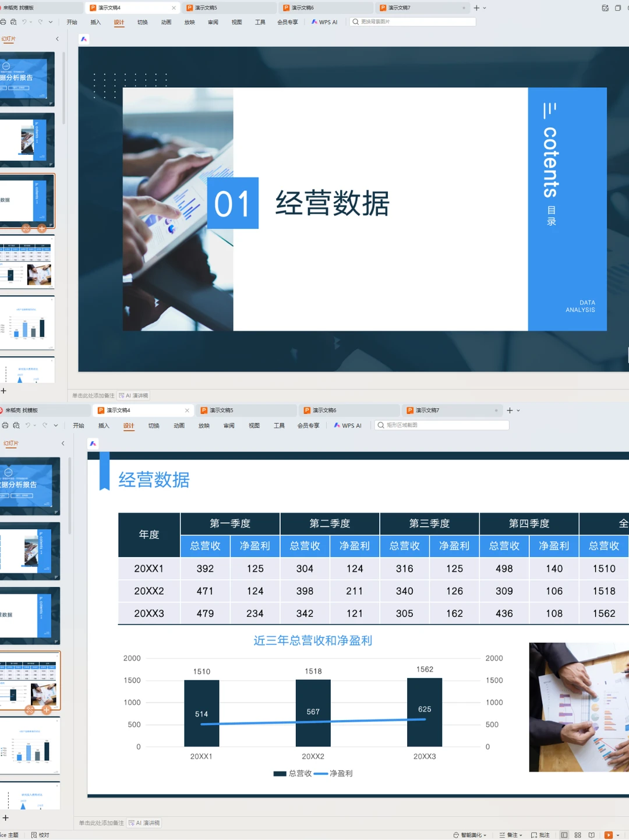Select the first 数据分析报告 slide thumbnail
The image size is (629, 840).
coord(27,77)
